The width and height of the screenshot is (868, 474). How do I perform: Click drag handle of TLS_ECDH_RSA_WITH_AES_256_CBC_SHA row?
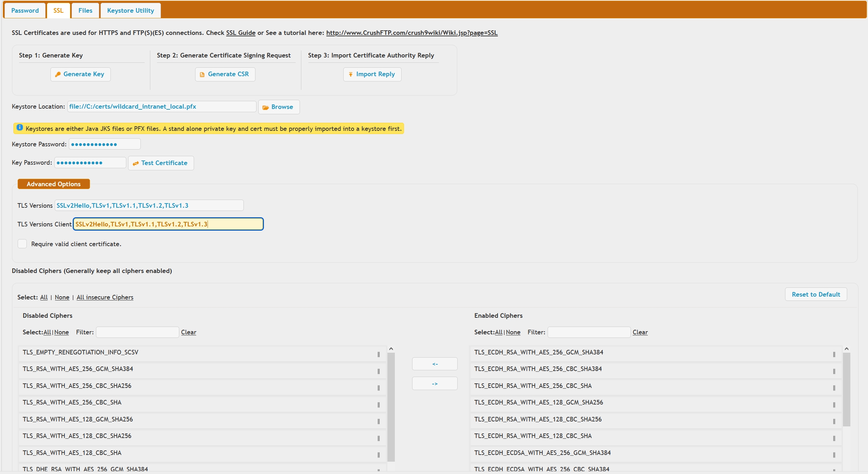[834, 388]
